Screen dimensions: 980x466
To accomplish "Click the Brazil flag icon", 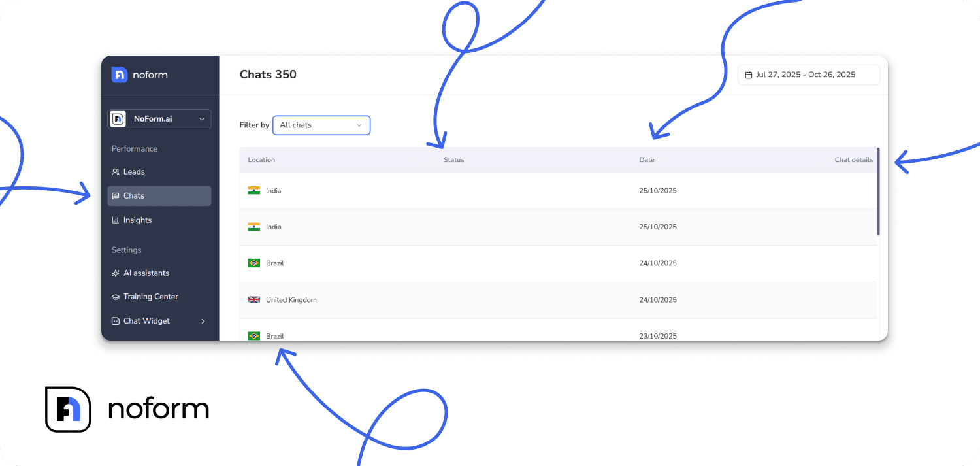I will click(253, 263).
